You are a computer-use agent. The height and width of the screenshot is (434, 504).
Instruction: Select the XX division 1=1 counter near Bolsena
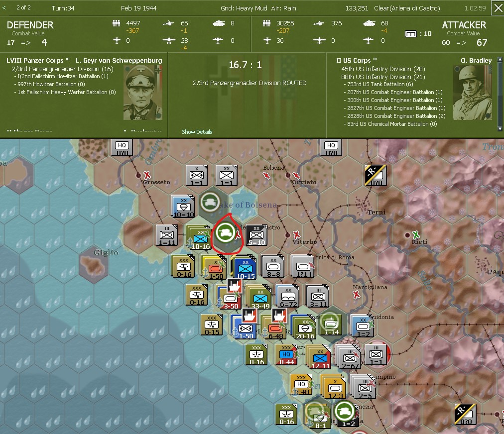(227, 175)
